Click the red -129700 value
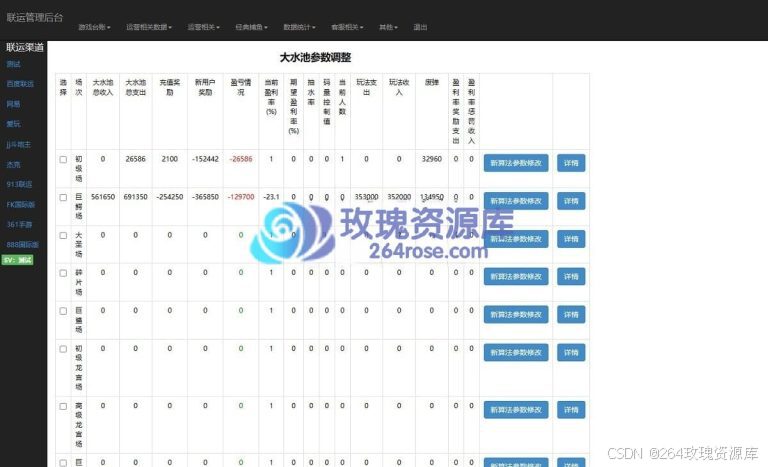The height and width of the screenshot is (467, 768). (x=241, y=197)
